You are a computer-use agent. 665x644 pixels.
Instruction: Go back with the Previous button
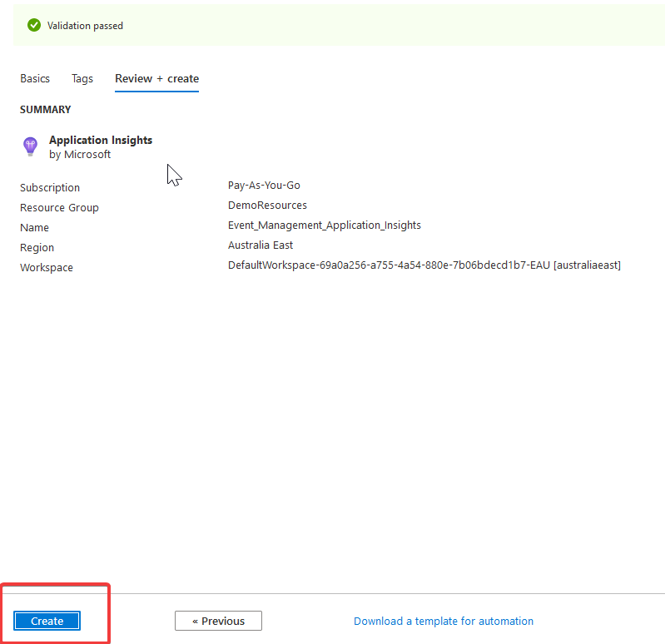pyautogui.click(x=218, y=621)
